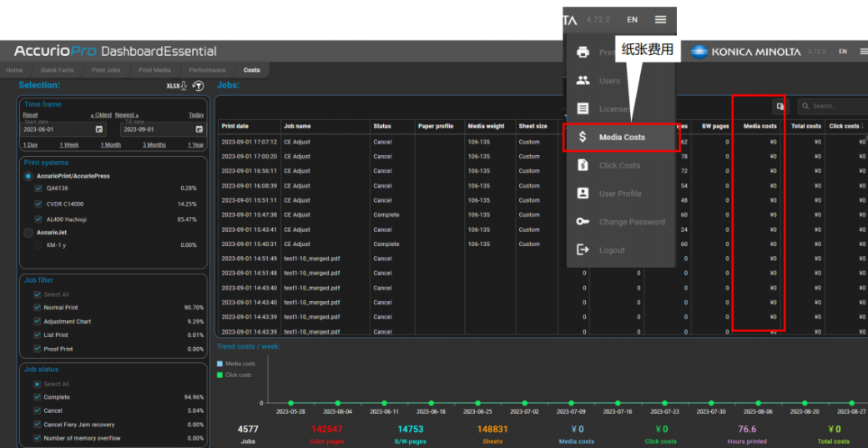
Task: Uncheck the AL400 Hachioji checkbox
Action: [38, 219]
